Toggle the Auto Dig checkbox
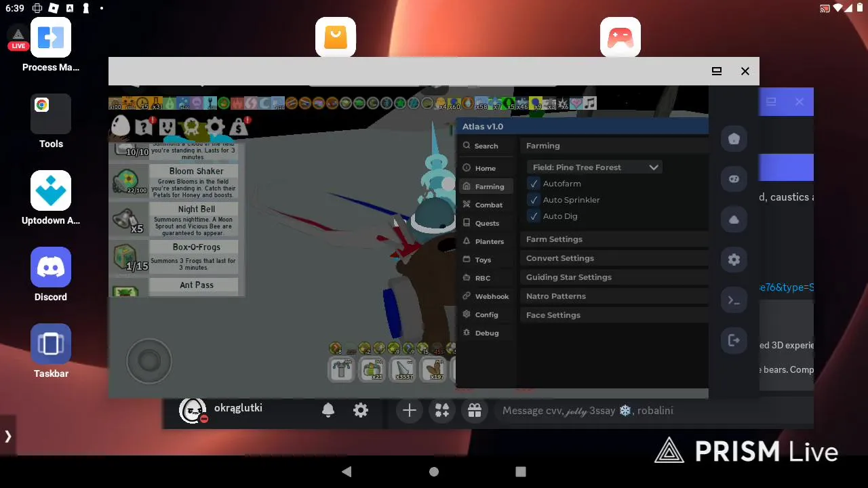 534,216
